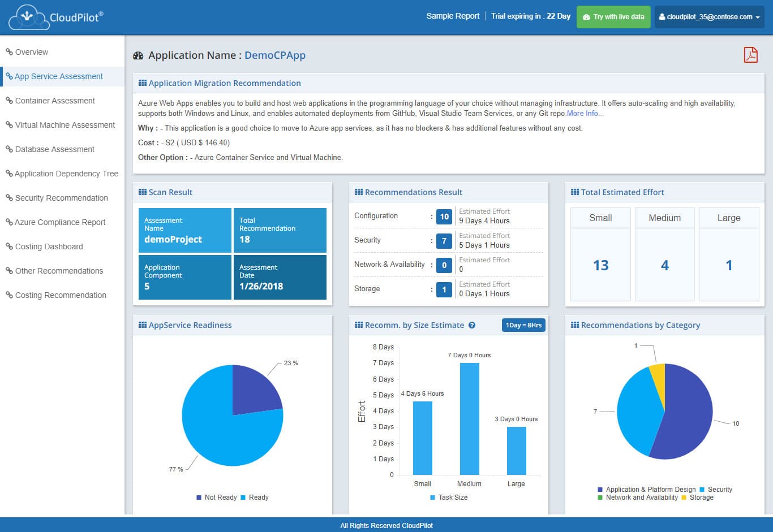This screenshot has height=532, width=773.
Task: Click the Assessment Name demoProject tile
Action: 185,230
